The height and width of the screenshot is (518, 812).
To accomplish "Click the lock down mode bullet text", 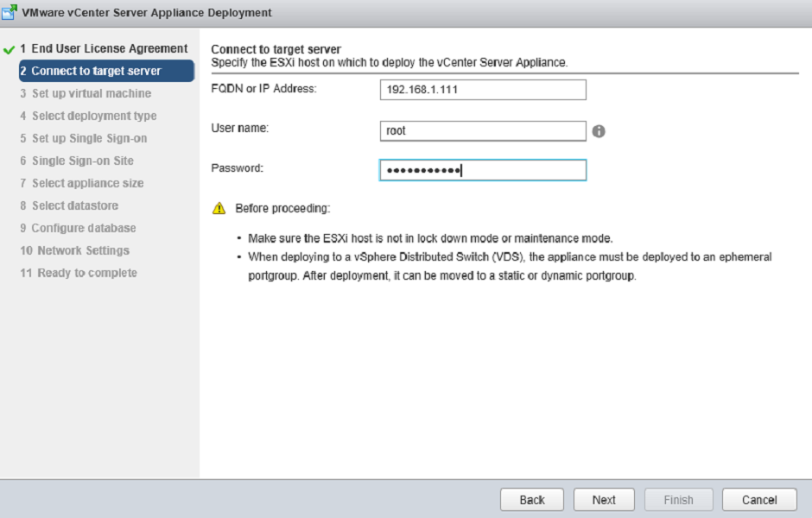I will 430,238.
